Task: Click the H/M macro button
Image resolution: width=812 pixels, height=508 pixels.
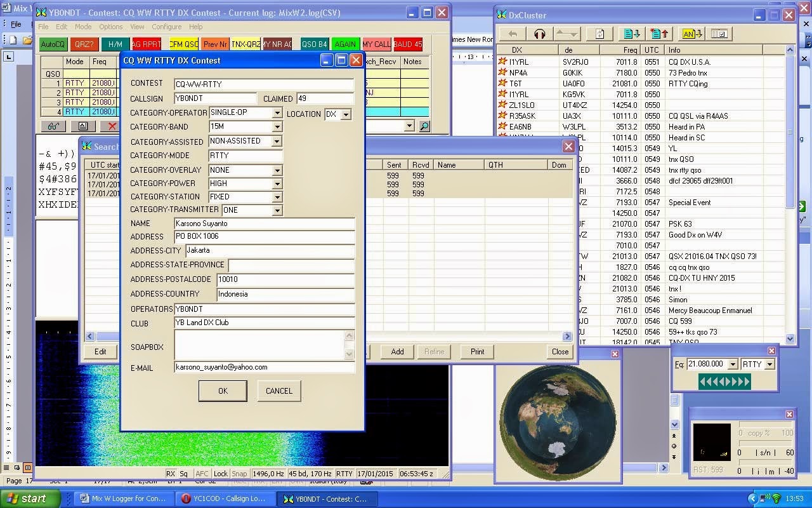Action: 115,44
